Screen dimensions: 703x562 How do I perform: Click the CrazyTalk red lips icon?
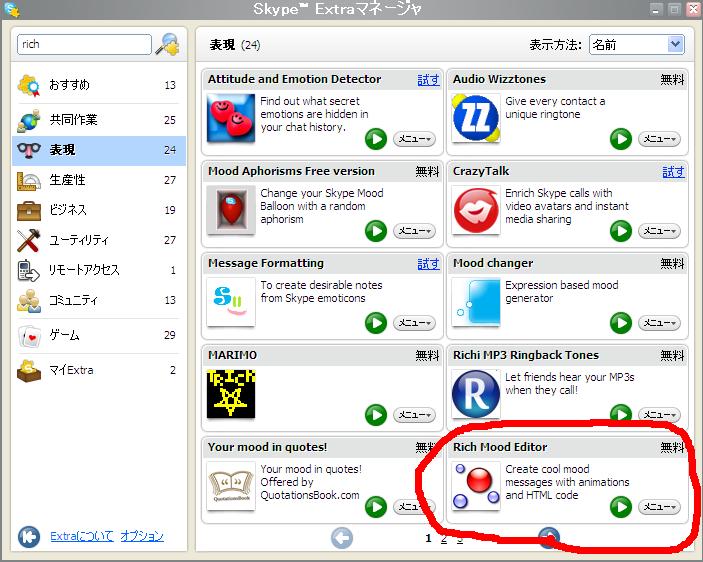point(476,210)
